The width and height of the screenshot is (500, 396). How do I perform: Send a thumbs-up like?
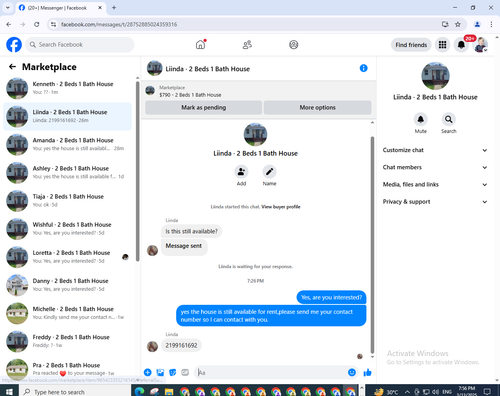(367, 372)
